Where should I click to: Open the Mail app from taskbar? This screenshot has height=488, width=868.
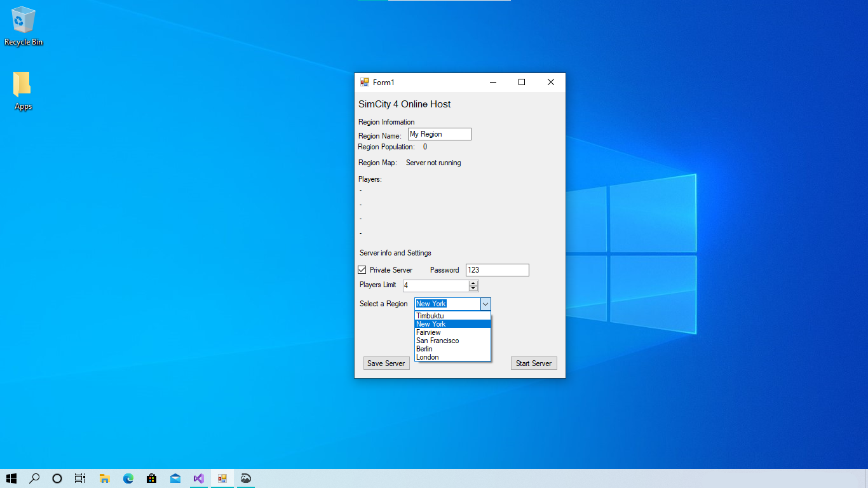175,478
